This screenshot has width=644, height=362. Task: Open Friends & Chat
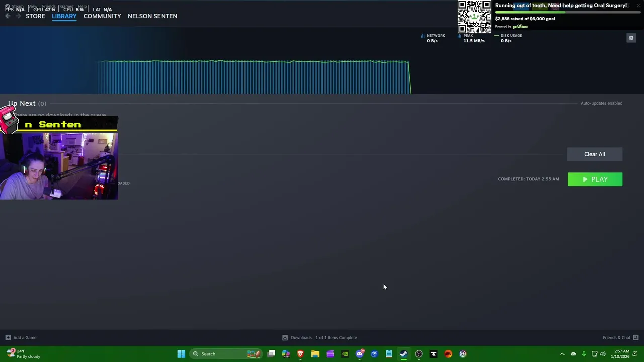(x=616, y=338)
